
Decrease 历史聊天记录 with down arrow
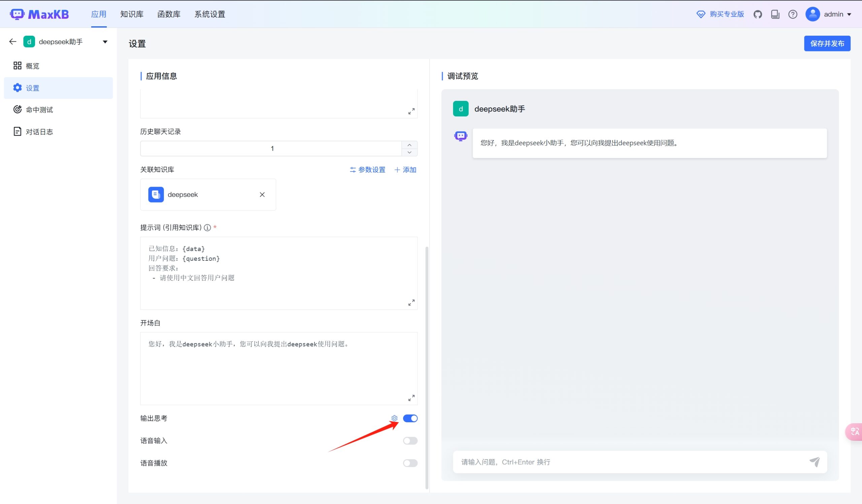409,152
